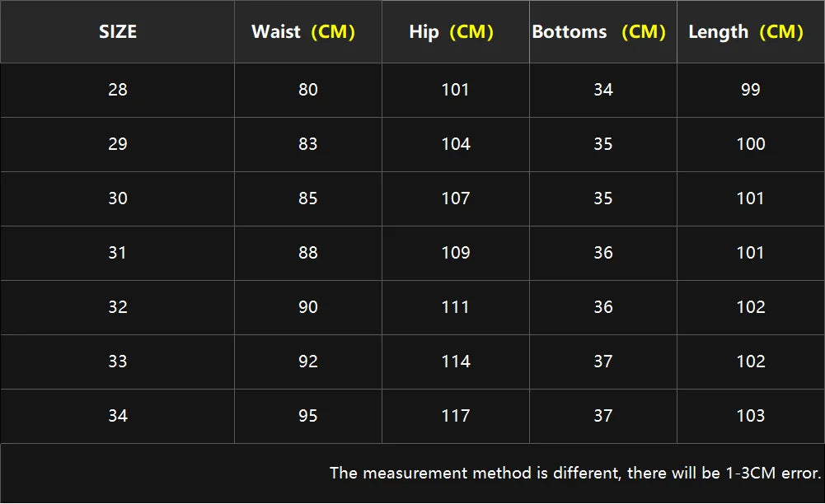Image resolution: width=825 pixels, height=504 pixels.
Task: Select hip value 104 for size 29
Action: tap(456, 143)
